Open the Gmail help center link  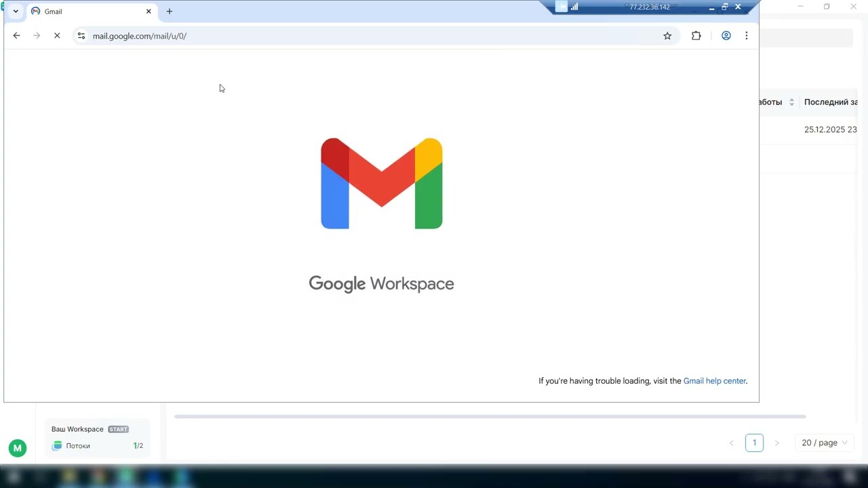[715, 381]
